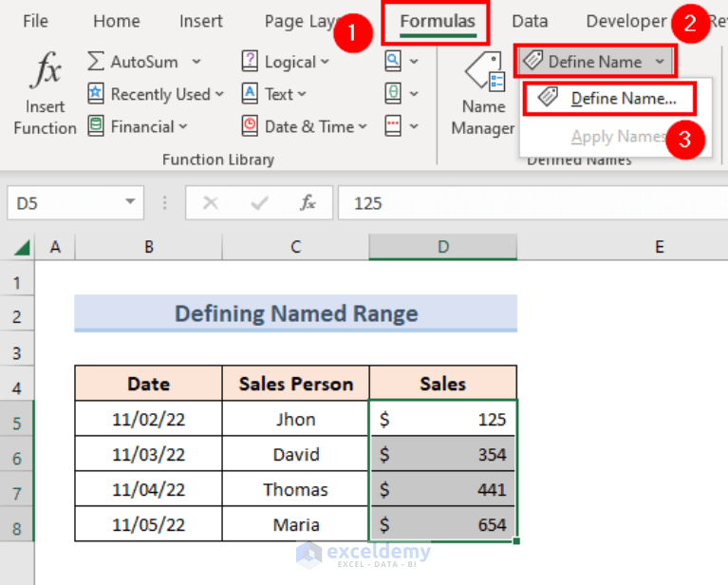Click the 'Date' header cell
Viewport: 728px width, 585px height.
[x=149, y=384]
